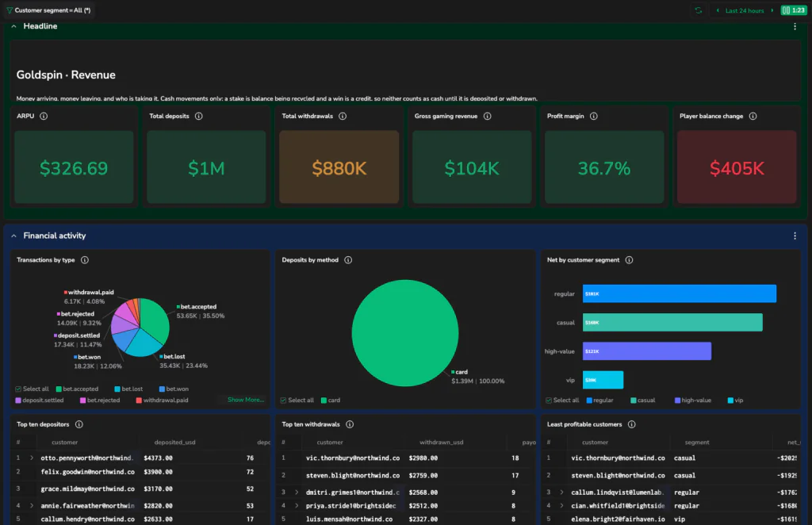Go to next time range arrow
The width and height of the screenshot is (812, 525).
(772, 10)
